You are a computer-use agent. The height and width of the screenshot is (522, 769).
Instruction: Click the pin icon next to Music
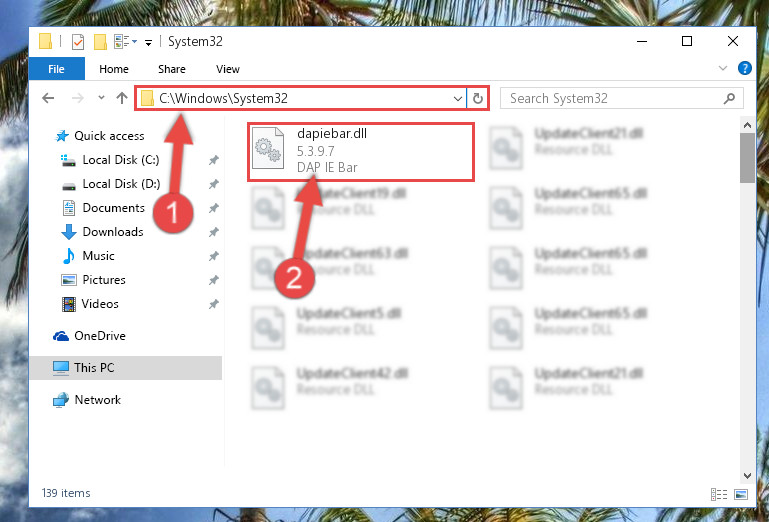click(x=213, y=256)
